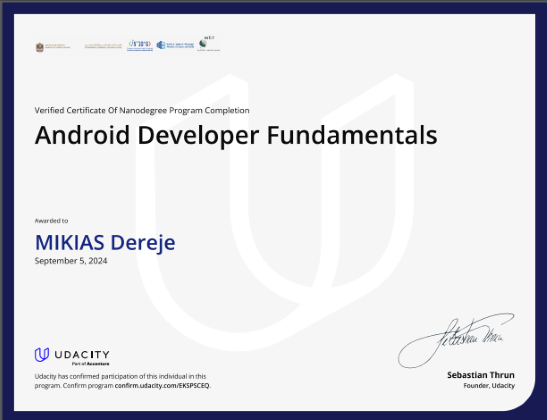Click the Founder, Udacity caption
The width and height of the screenshot is (547, 420).
(x=489, y=385)
